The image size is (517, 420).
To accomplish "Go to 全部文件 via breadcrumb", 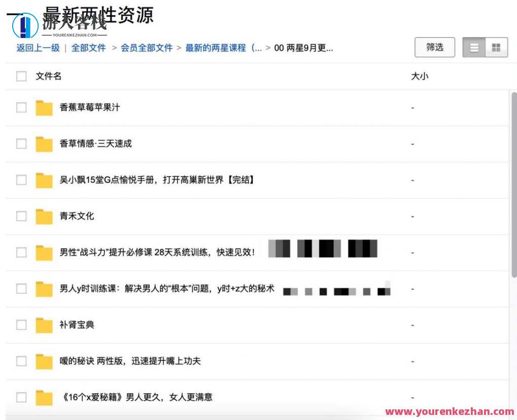I will (89, 48).
